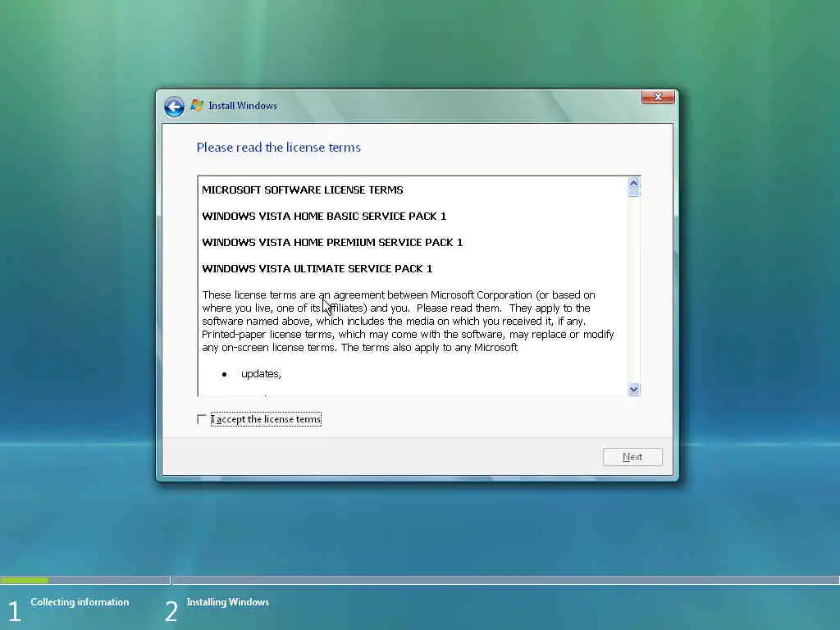Click the Vista Home Basic Service Pack 1 line
This screenshot has height=630, width=840.
324,216
